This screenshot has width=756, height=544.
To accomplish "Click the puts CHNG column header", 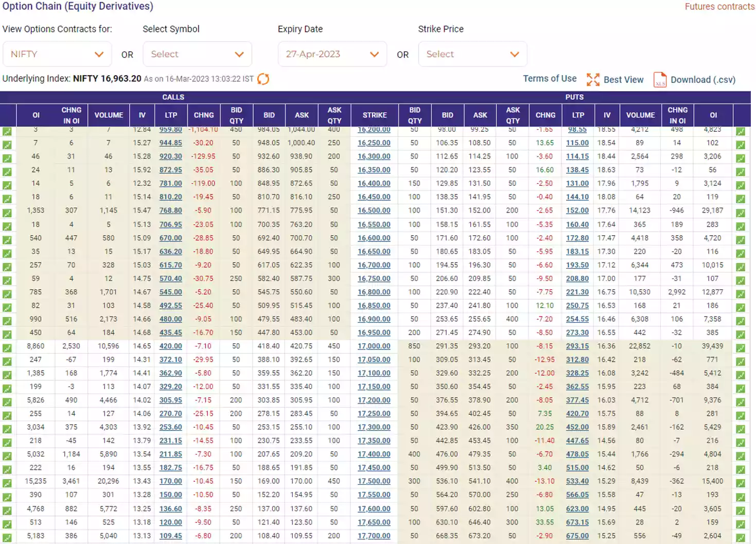I will 546,115.
